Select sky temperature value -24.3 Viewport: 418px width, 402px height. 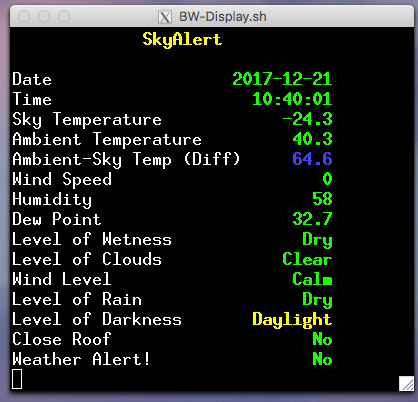pyautogui.click(x=307, y=119)
